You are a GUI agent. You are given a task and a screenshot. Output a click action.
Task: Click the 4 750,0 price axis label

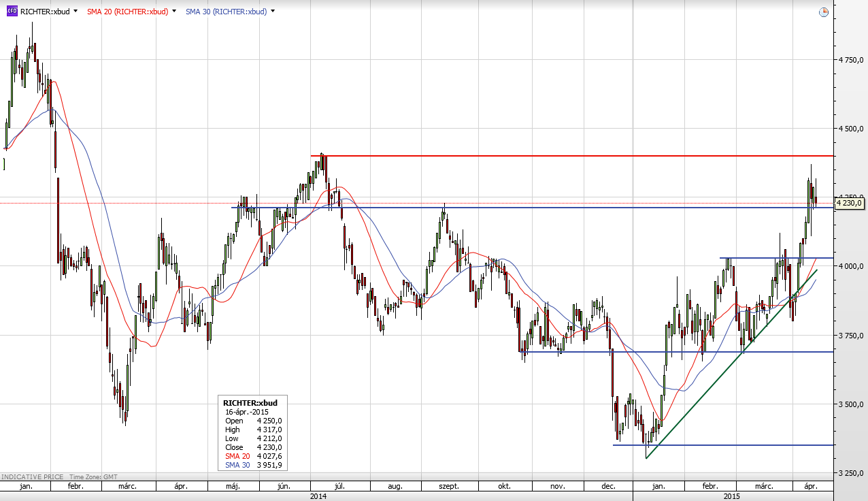click(x=850, y=60)
